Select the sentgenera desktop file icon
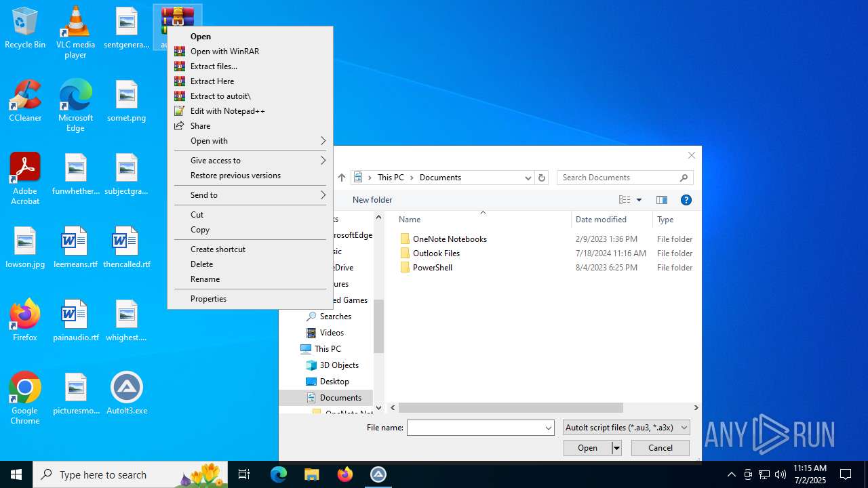 tap(126, 28)
